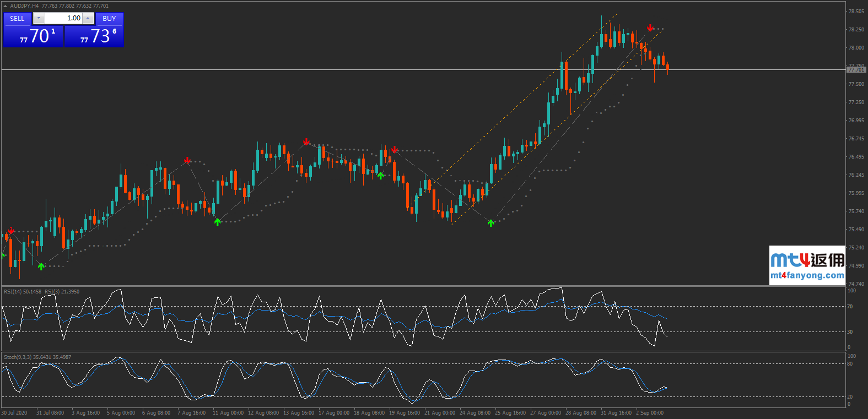Screen dimensions: 868x419
Task: Click current price label 77.701 on axis
Action: coord(855,70)
